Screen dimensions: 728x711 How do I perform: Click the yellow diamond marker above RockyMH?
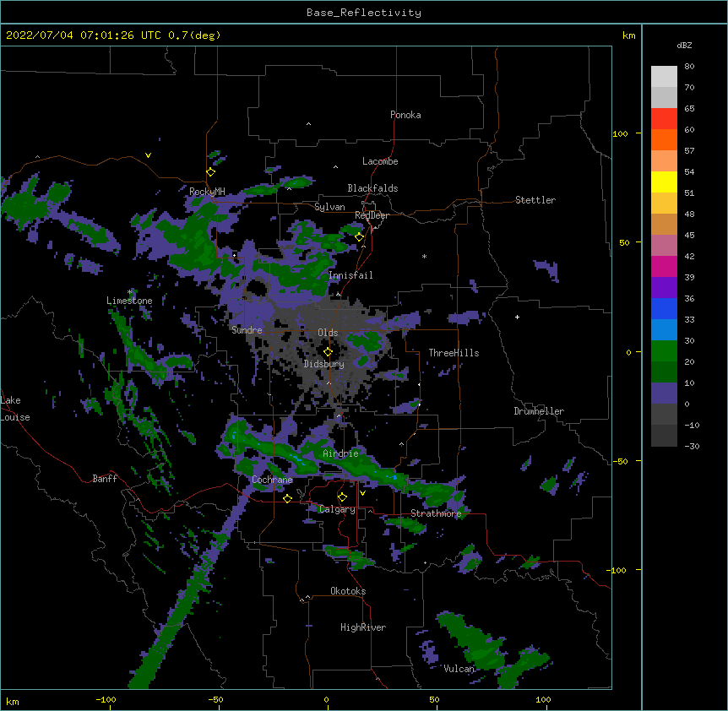click(x=211, y=171)
